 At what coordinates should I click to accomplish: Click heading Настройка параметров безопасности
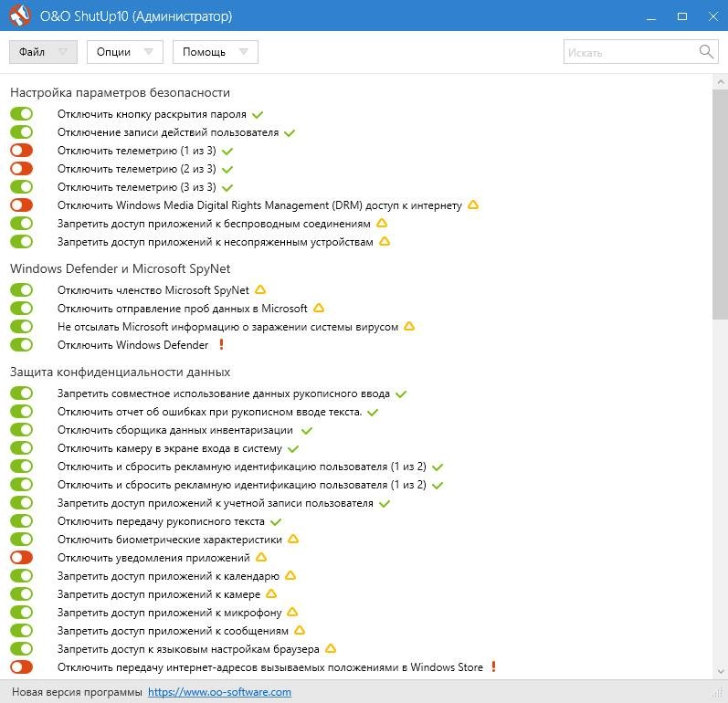pos(120,92)
